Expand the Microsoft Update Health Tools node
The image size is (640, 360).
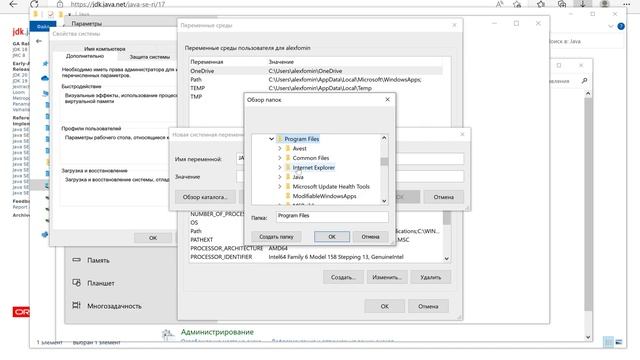(280, 186)
